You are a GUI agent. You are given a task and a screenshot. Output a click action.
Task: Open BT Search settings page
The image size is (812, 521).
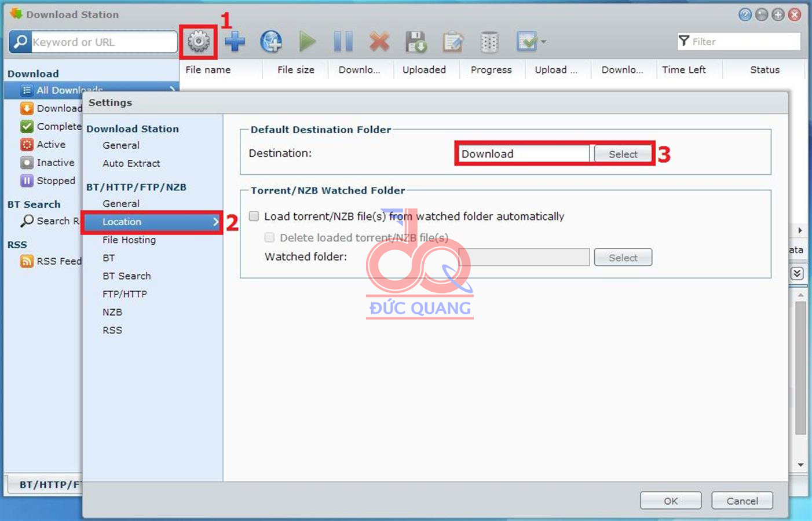127,276
